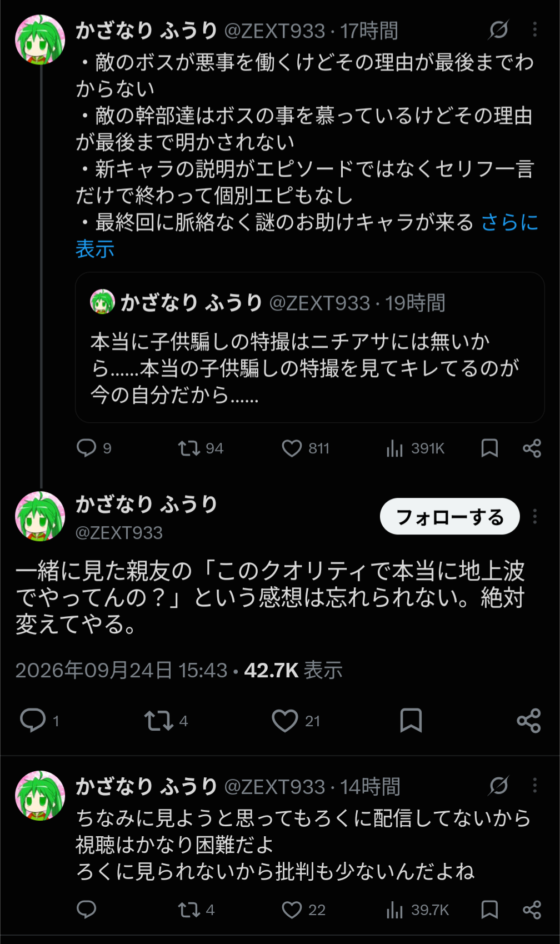The width and height of the screenshot is (560, 944).
Task: View analytics showing 391K views
Action: pos(415,448)
